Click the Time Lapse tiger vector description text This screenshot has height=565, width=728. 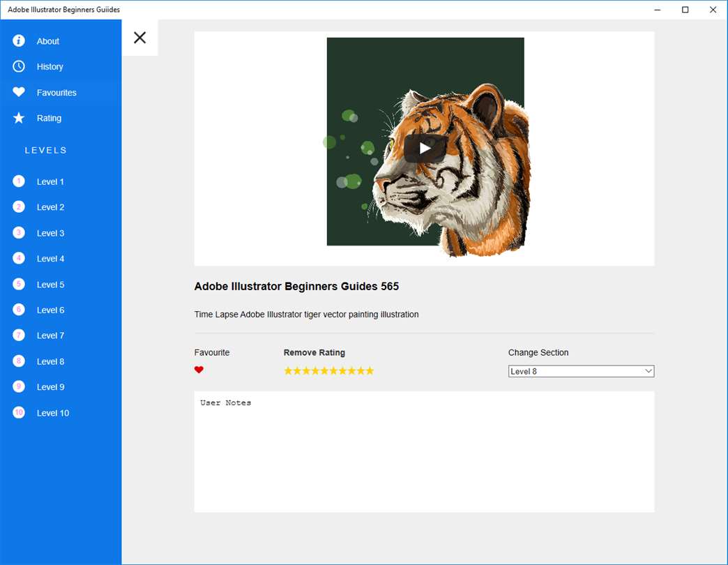(306, 315)
